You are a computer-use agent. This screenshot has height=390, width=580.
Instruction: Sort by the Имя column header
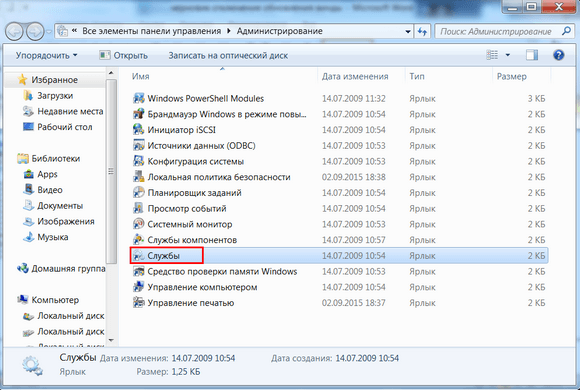pyautogui.click(x=141, y=76)
